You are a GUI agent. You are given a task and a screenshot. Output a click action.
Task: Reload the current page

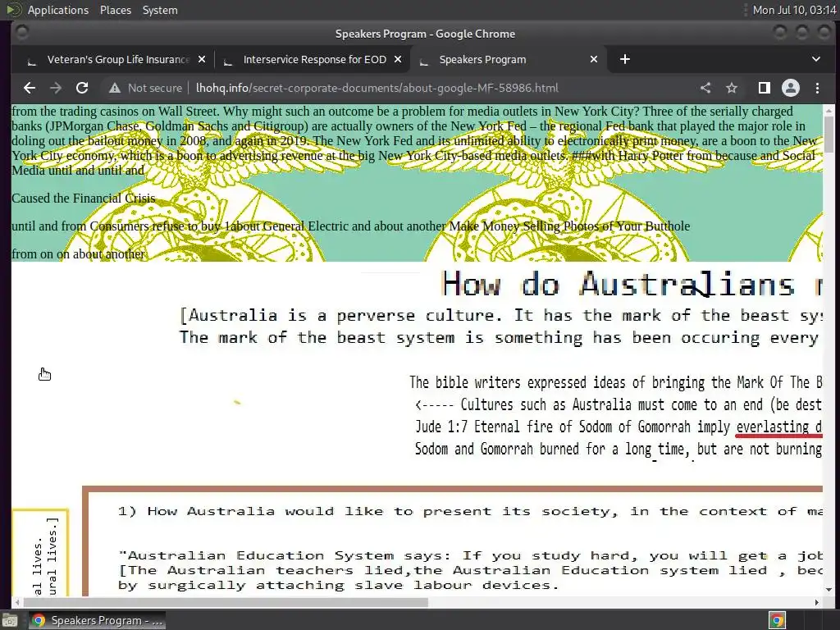click(82, 88)
